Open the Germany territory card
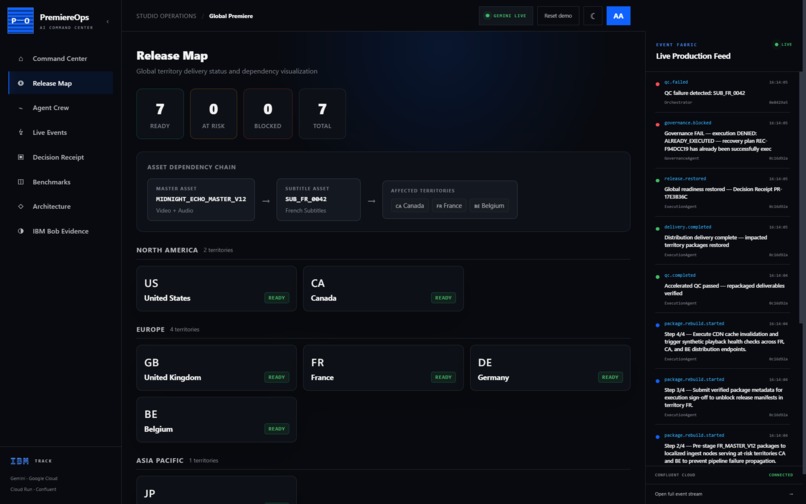Screen dimensions: 806x504 point(550,368)
